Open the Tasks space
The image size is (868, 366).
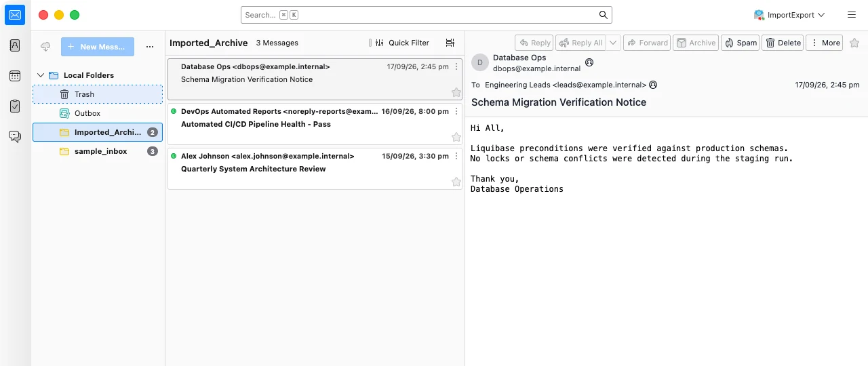click(x=15, y=106)
